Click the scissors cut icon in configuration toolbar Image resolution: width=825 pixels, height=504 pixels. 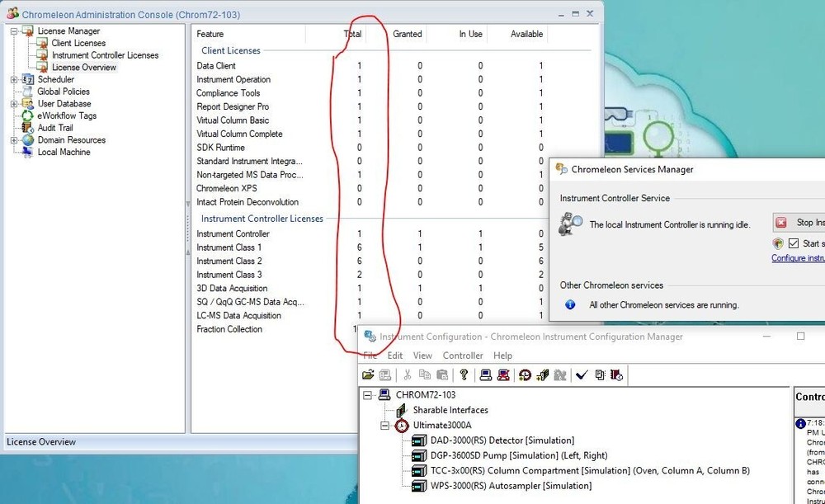click(x=408, y=374)
